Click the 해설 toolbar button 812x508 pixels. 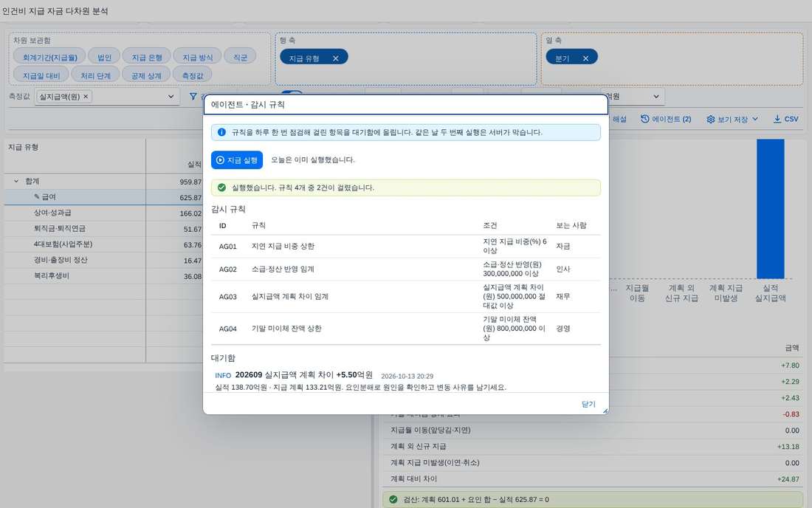[619, 119]
